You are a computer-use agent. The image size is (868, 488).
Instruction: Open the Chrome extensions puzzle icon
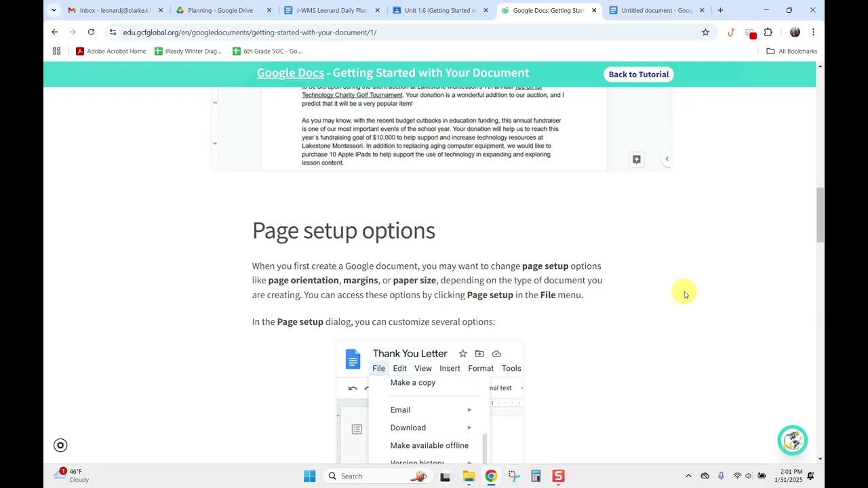(768, 32)
